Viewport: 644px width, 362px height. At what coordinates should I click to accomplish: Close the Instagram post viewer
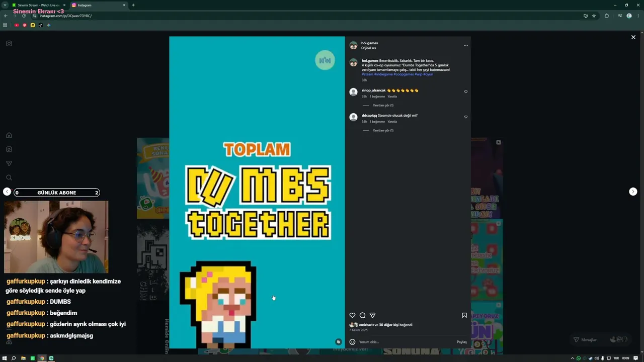tap(633, 37)
